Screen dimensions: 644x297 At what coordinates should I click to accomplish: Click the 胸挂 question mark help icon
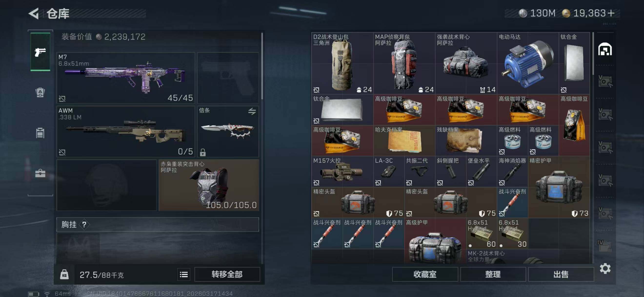click(84, 224)
